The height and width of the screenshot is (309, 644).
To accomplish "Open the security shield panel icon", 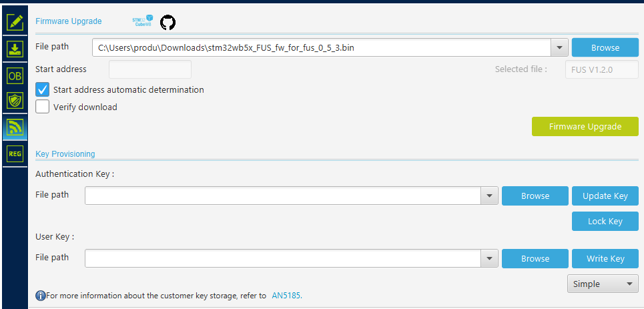I will click(x=15, y=101).
